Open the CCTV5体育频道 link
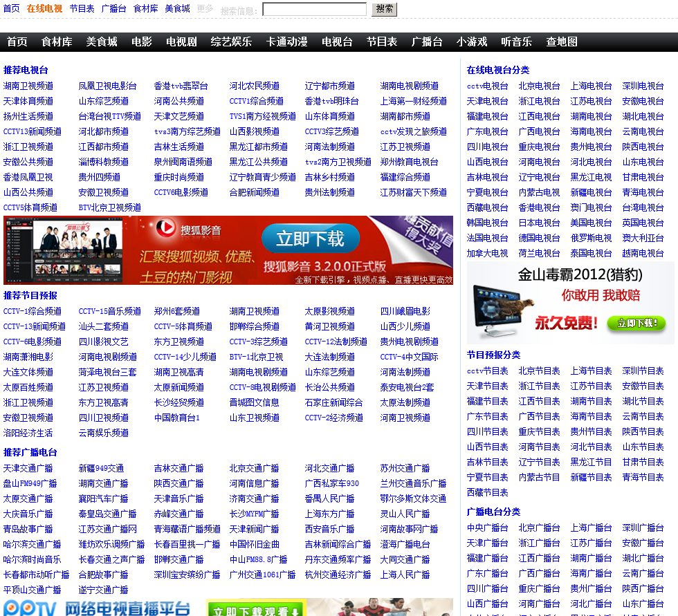Screen dimensions: 678x616 click(30, 207)
